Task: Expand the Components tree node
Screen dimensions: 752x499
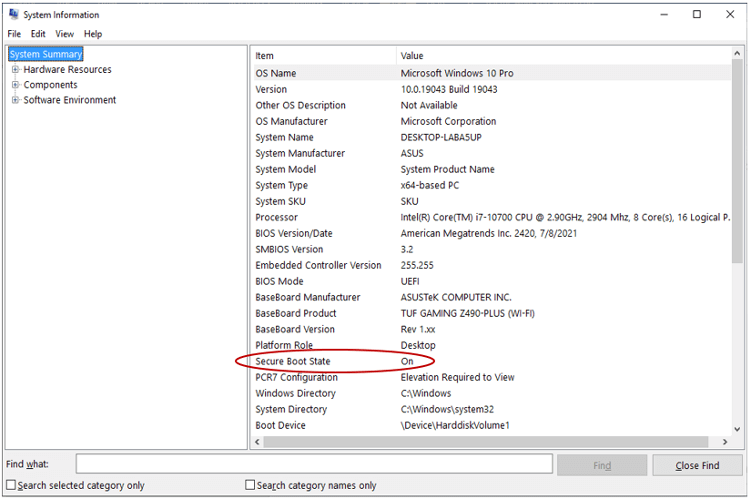Action: [15, 85]
